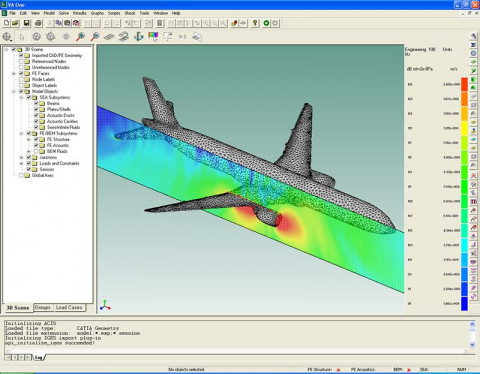Collapse the FE/BEM Subsystems tree node
Screen dimensions: 480x374
coord(21,133)
